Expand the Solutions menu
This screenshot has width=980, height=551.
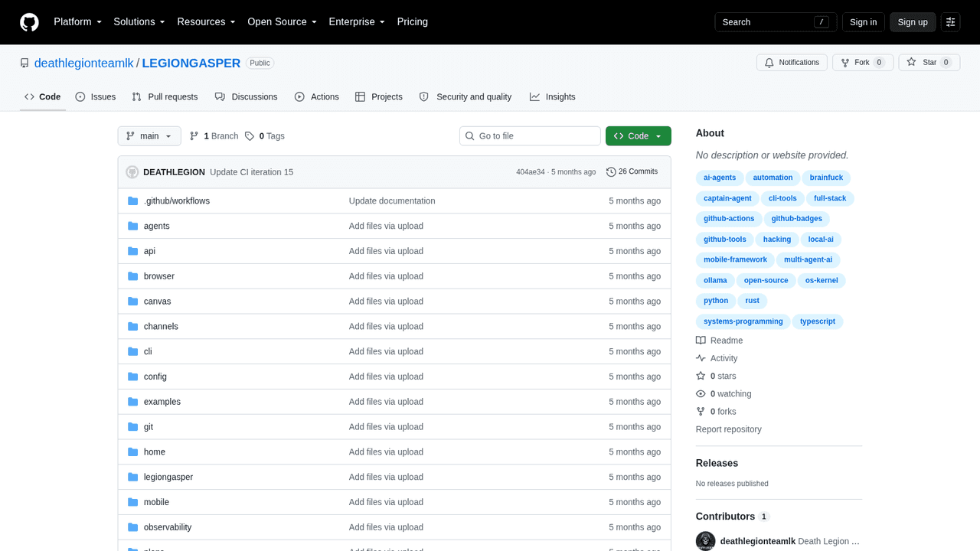139,22
